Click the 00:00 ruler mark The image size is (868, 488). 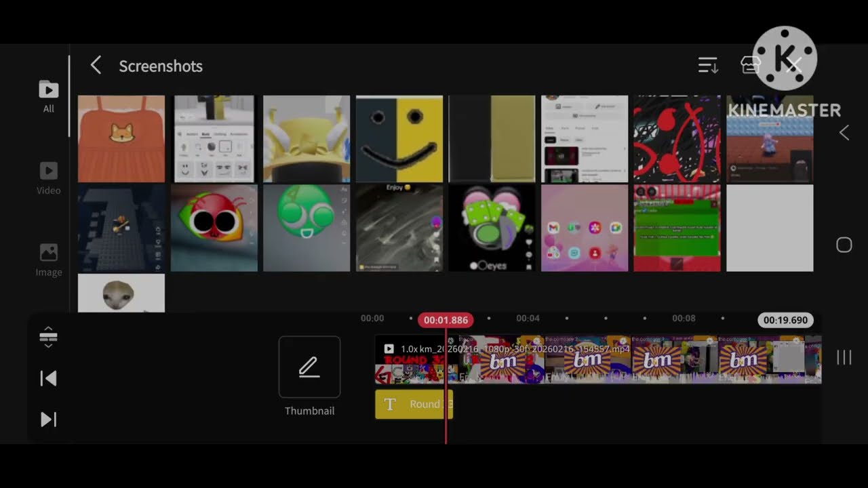(372, 318)
